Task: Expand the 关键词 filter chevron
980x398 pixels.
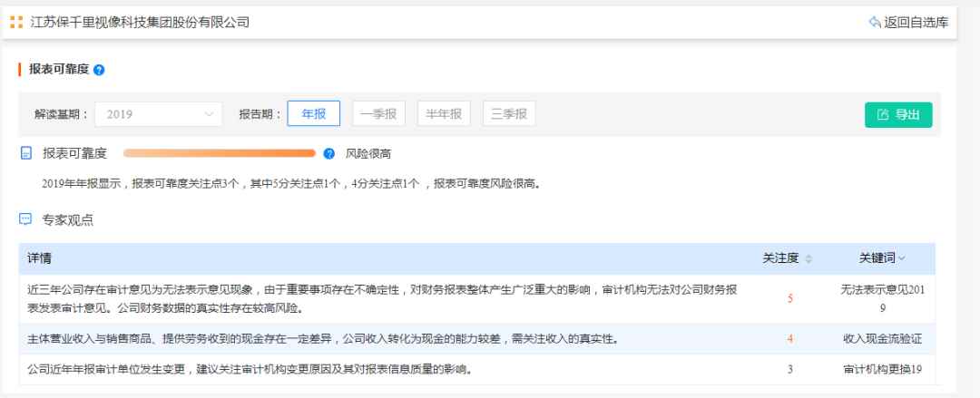Action: pyautogui.click(x=902, y=258)
